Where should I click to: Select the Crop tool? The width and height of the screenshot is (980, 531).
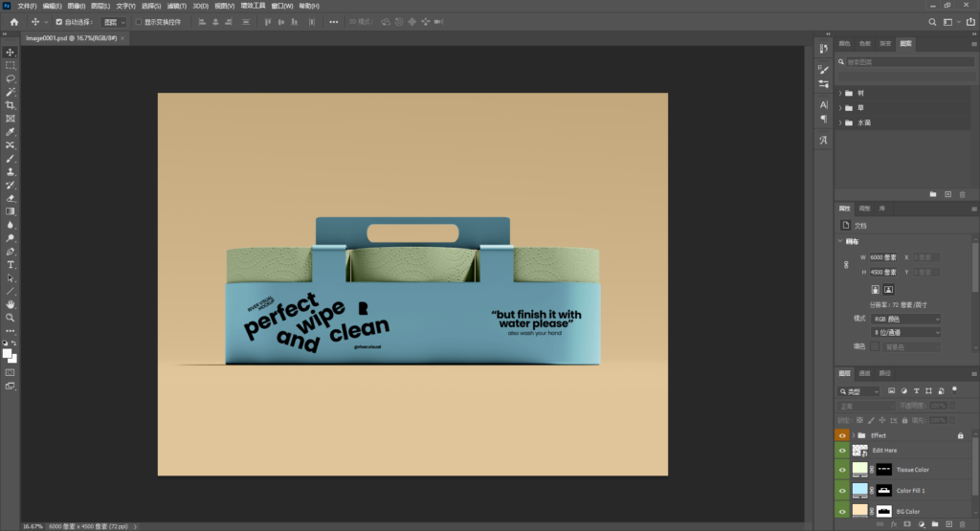pos(10,105)
